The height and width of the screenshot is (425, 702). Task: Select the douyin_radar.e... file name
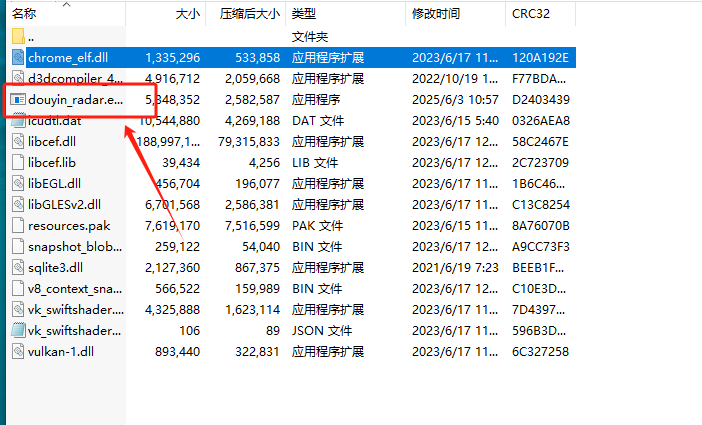coord(75,100)
